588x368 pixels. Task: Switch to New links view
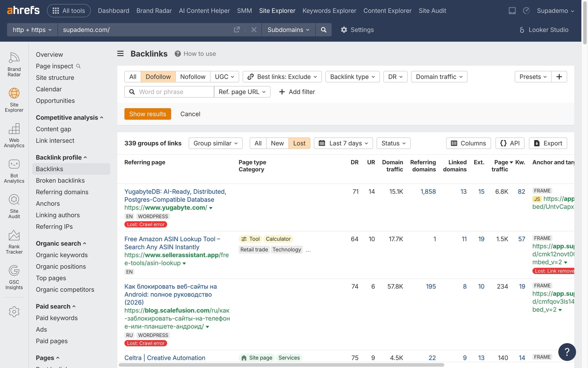[x=277, y=143]
